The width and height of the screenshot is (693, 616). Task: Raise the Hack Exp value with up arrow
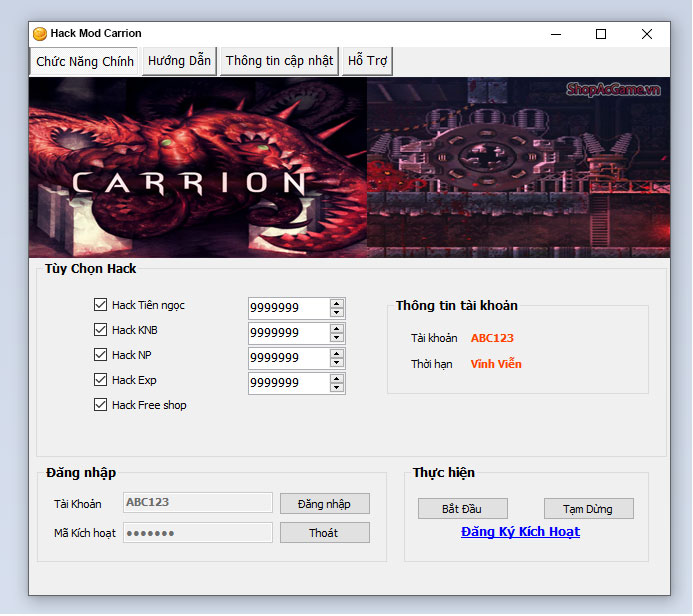coord(337,379)
